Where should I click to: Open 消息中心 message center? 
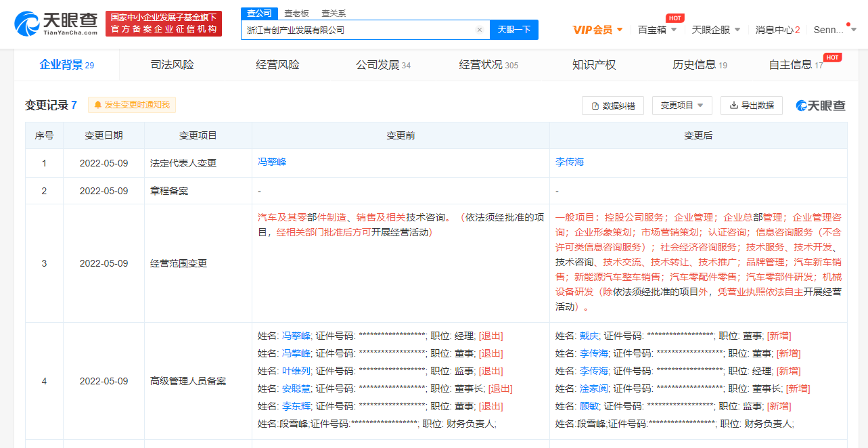(x=777, y=30)
